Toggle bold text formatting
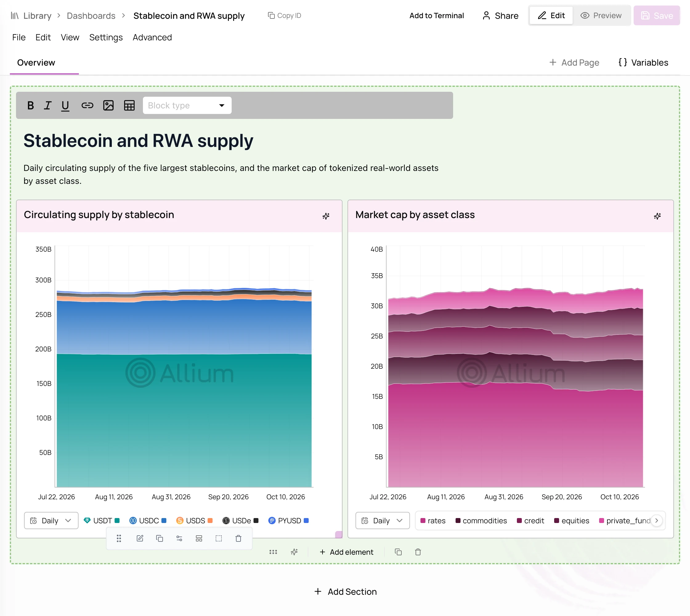690x616 pixels. click(30, 106)
